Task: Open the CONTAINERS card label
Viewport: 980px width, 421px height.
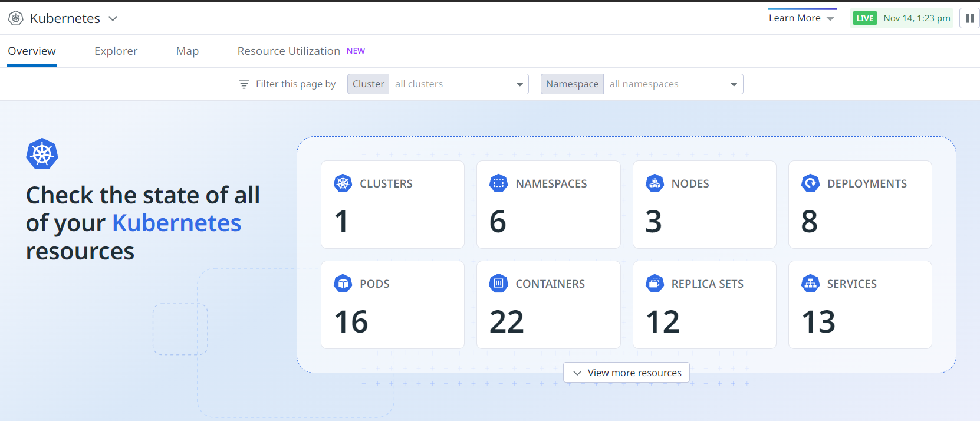Action: [x=550, y=284]
